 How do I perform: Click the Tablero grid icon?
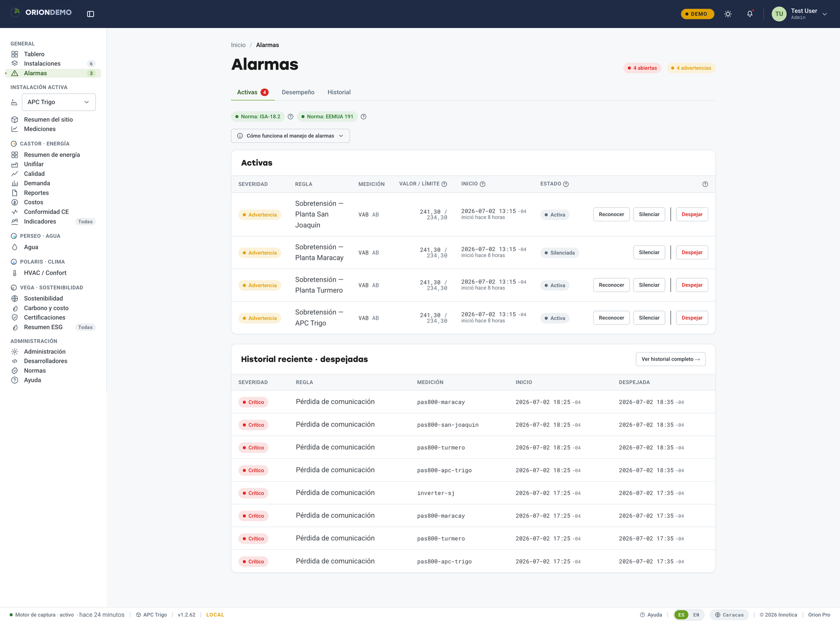click(x=14, y=54)
